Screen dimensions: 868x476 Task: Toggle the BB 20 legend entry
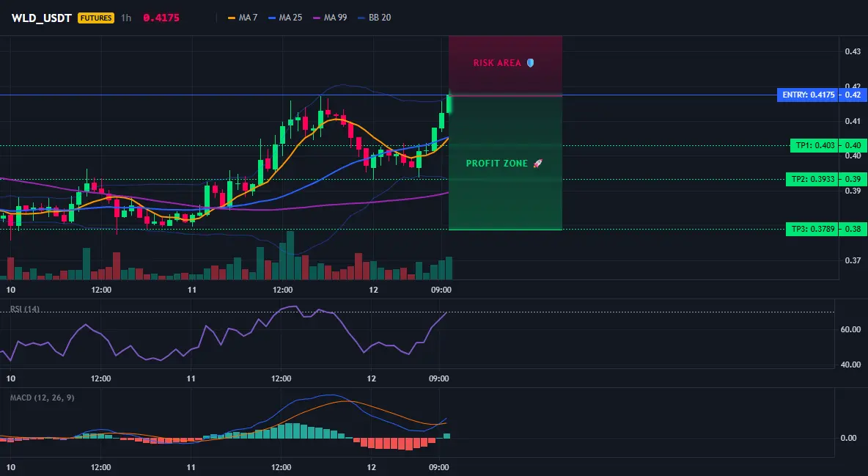pyautogui.click(x=374, y=18)
